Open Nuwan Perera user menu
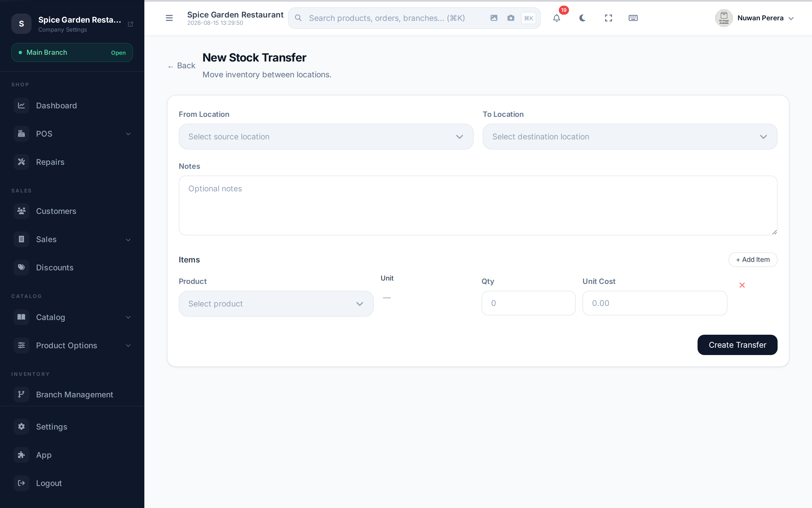This screenshot has height=508, width=812. pyautogui.click(x=754, y=18)
